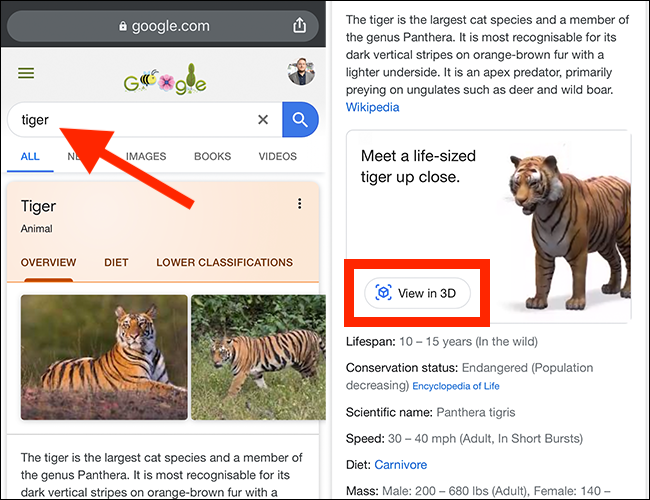Open the resting tiger photo thumbnail
The height and width of the screenshot is (500, 650).
[104, 356]
